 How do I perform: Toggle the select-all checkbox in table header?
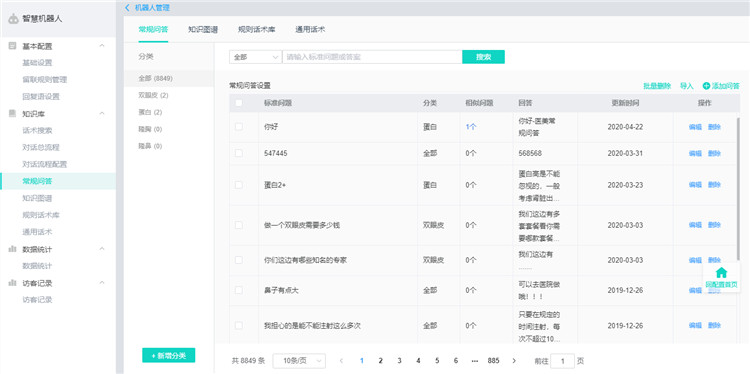239,103
